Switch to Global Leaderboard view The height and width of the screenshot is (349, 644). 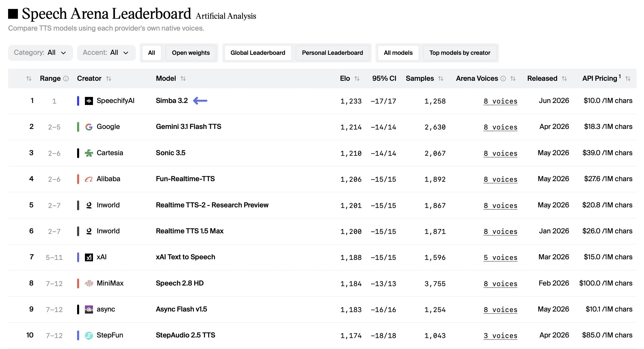coord(258,53)
